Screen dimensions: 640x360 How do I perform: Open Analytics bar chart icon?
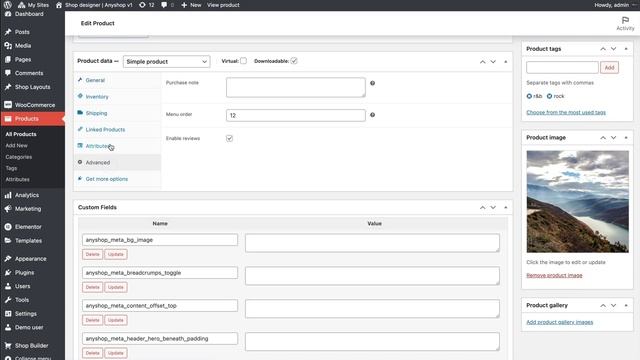(x=8, y=195)
